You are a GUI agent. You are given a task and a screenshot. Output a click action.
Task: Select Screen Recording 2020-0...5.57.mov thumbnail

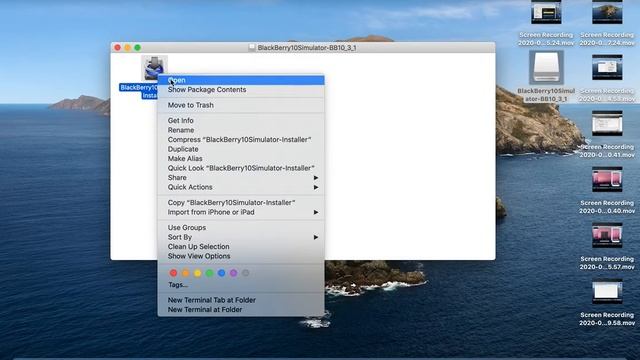(607, 235)
